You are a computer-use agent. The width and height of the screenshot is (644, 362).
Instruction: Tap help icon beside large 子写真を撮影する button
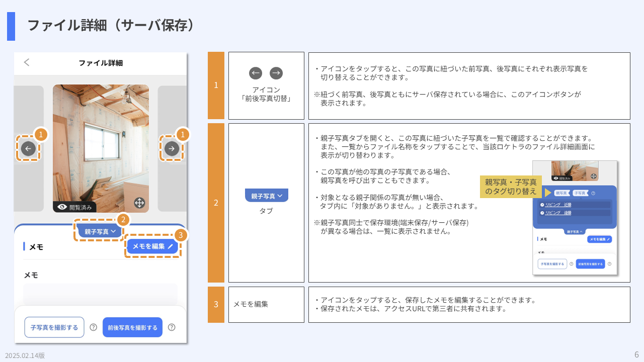[93, 327]
